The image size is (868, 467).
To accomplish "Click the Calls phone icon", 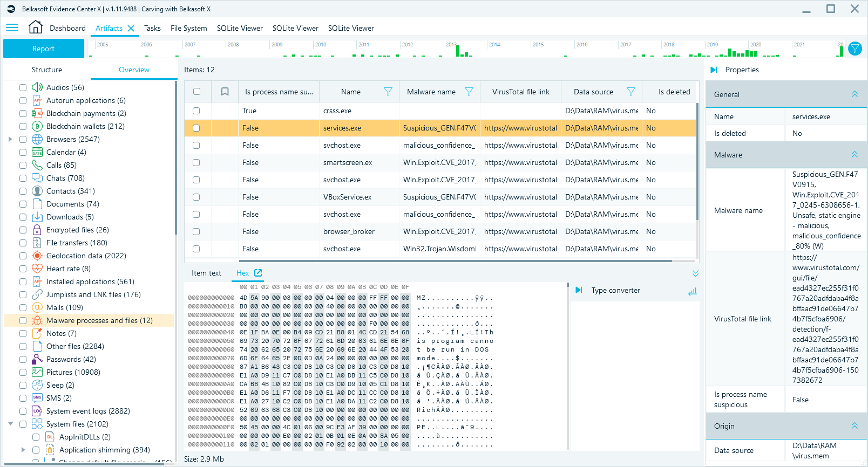I will click(x=37, y=165).
